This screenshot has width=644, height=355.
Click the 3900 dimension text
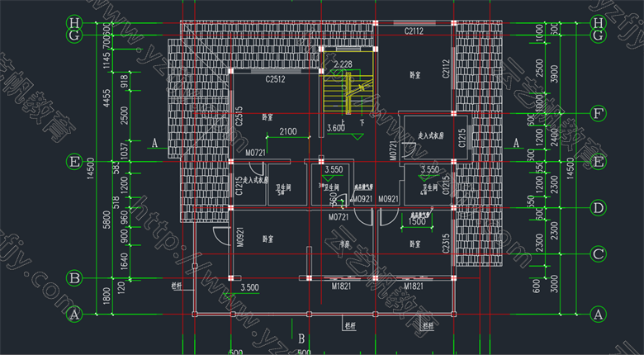554,74
